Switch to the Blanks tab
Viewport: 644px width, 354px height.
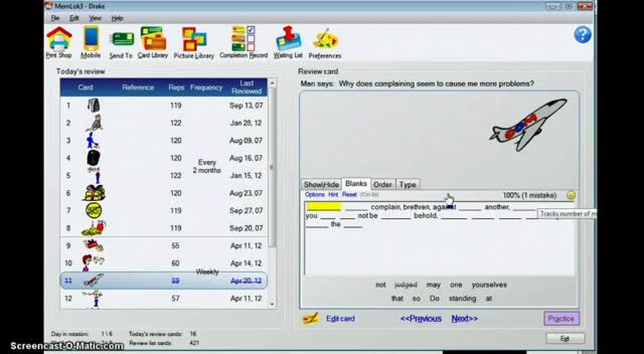356,184
